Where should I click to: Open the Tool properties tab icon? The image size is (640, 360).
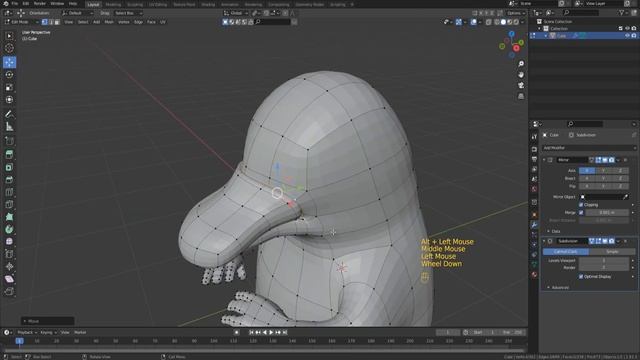coord(534,137)
